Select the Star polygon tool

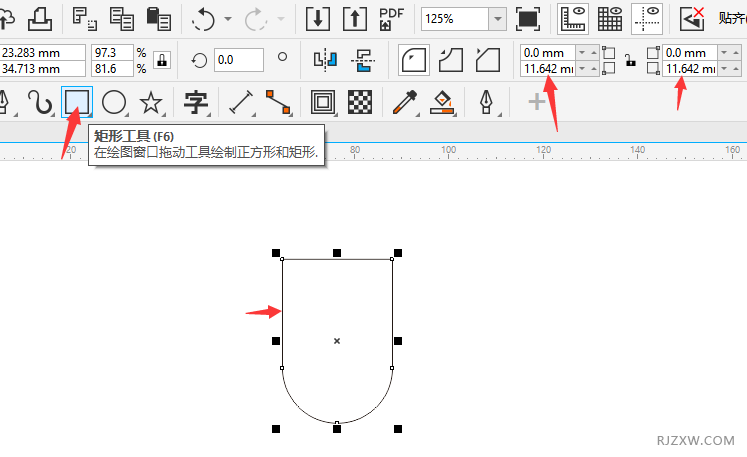pos(151,102)
